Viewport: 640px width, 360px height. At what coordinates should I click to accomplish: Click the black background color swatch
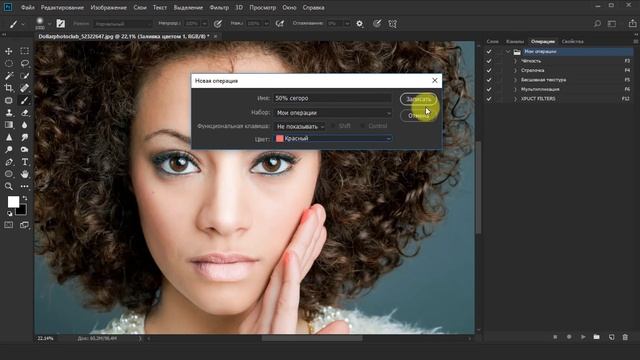tap(22, 210)
